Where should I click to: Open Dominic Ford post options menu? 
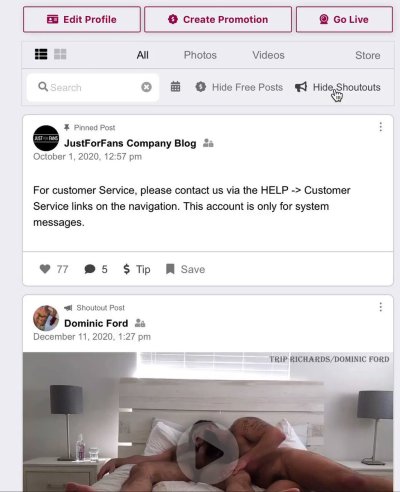click(x=380, y=307)
